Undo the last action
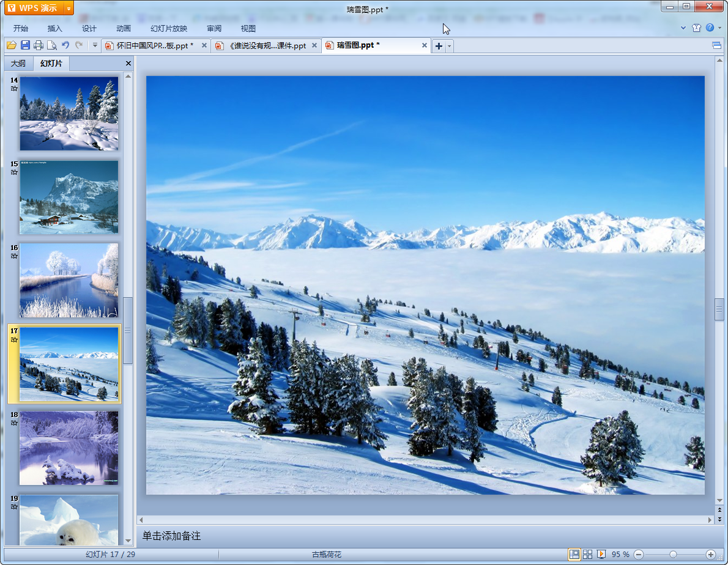The height and width of the screenshot is (565, 728). [65, 45]
